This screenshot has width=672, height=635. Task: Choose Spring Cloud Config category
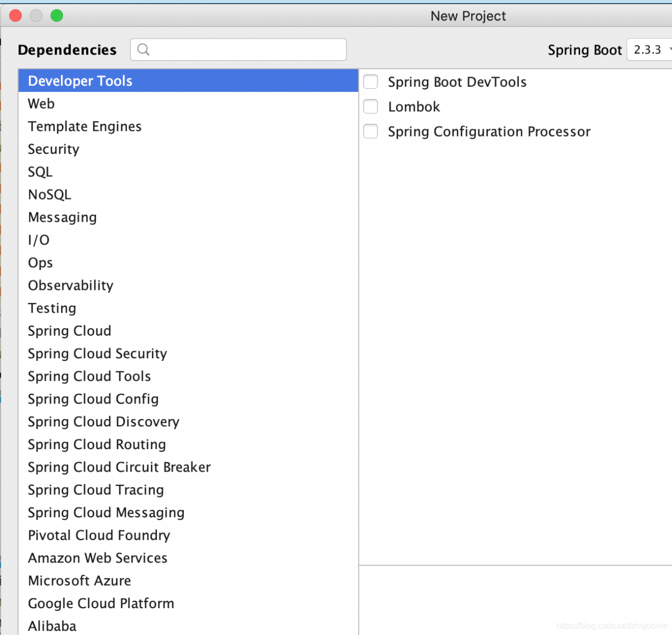(188, 399)
